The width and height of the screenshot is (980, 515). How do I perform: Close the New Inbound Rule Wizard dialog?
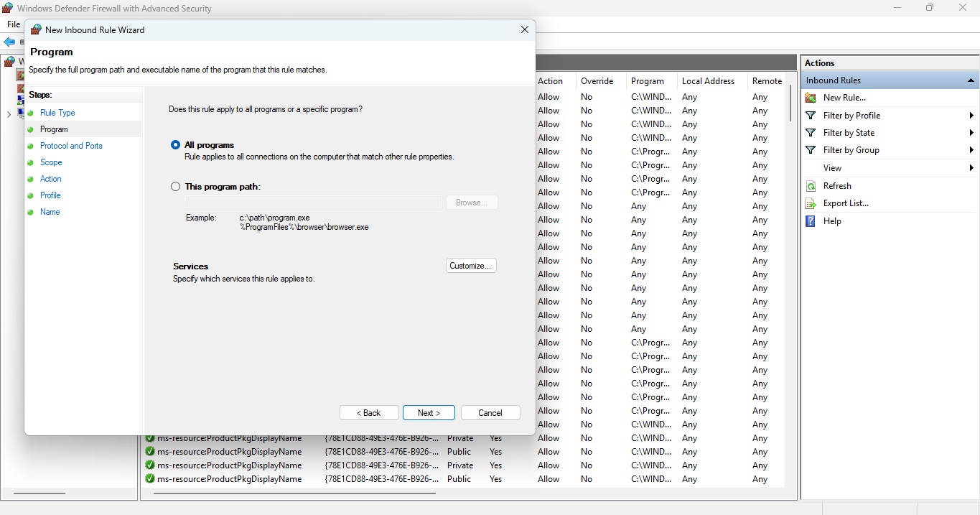click(525, 29)
